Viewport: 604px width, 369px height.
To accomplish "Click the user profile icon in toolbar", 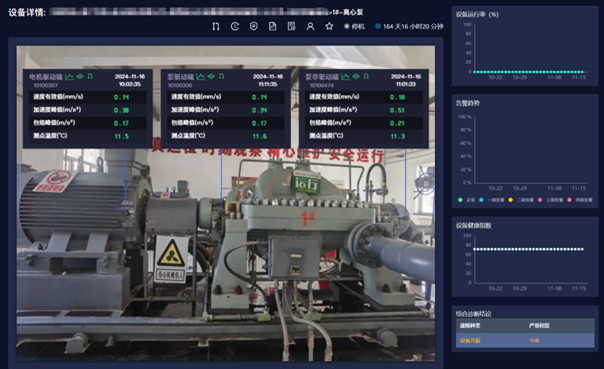I will point(310,26).
